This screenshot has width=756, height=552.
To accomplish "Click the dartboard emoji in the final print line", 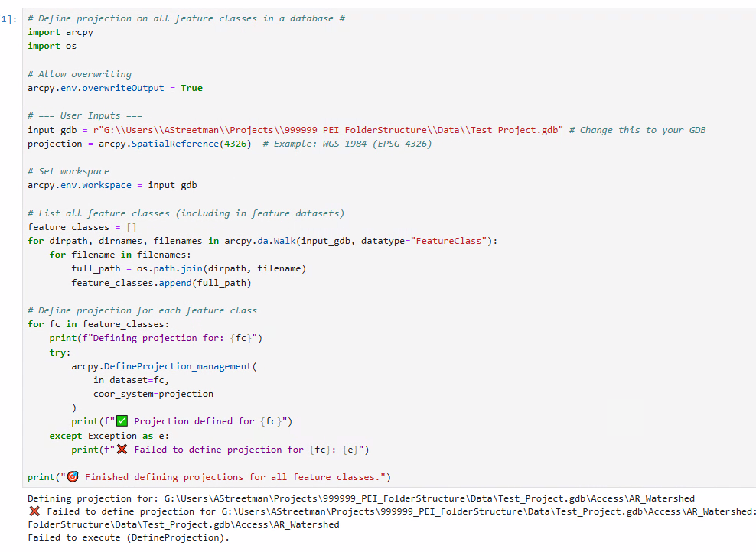I will [73, 476].
